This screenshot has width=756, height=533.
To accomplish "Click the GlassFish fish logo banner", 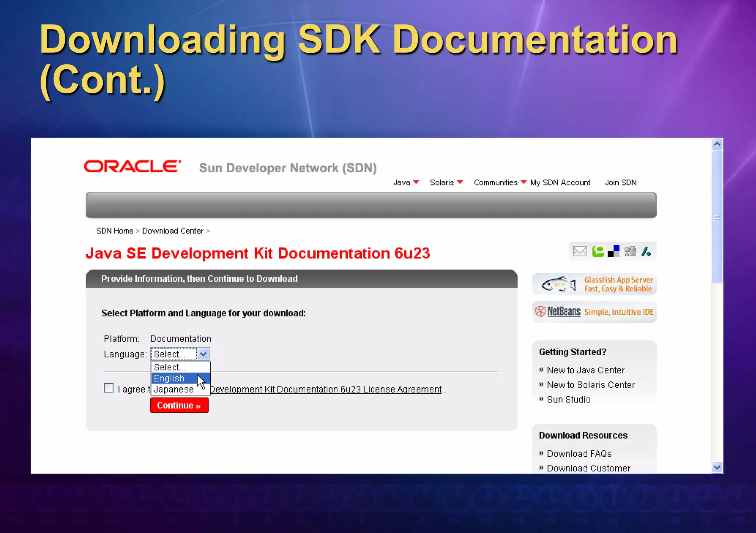I will (x=594, y=284).
